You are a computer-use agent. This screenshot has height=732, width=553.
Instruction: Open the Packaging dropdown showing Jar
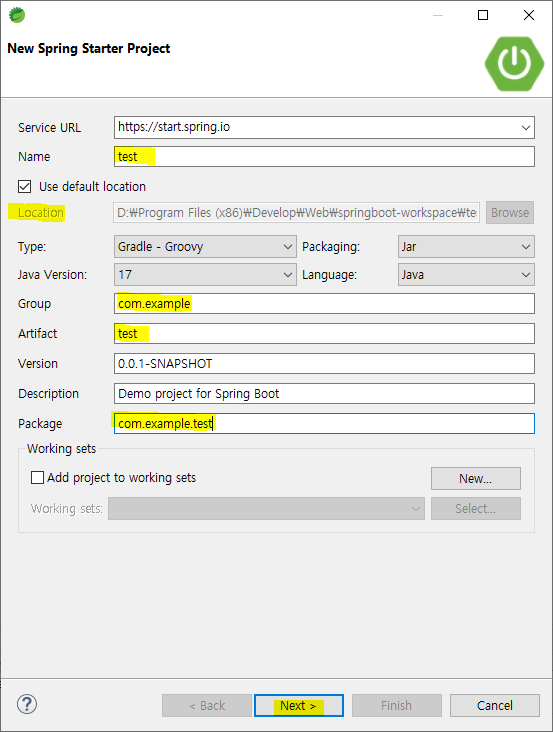pyautogui.click(x=466, y=246)
